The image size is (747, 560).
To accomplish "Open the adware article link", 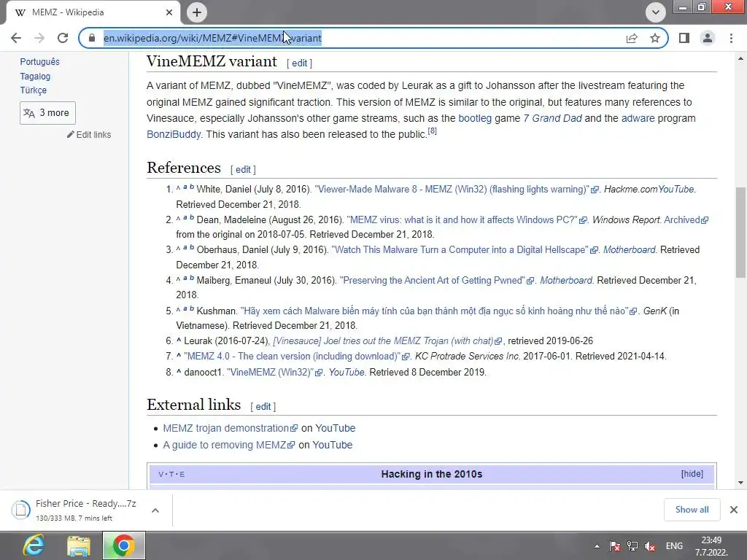I will (x=638, y=118).
